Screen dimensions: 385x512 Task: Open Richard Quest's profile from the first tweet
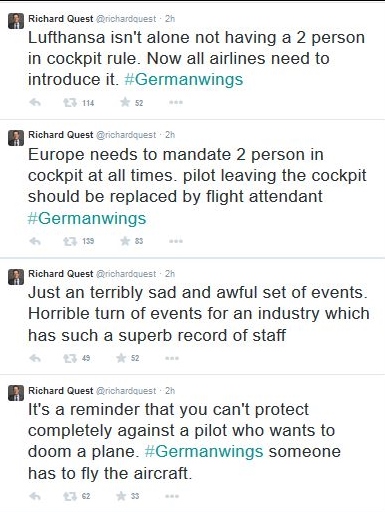[x=60, y=19]
